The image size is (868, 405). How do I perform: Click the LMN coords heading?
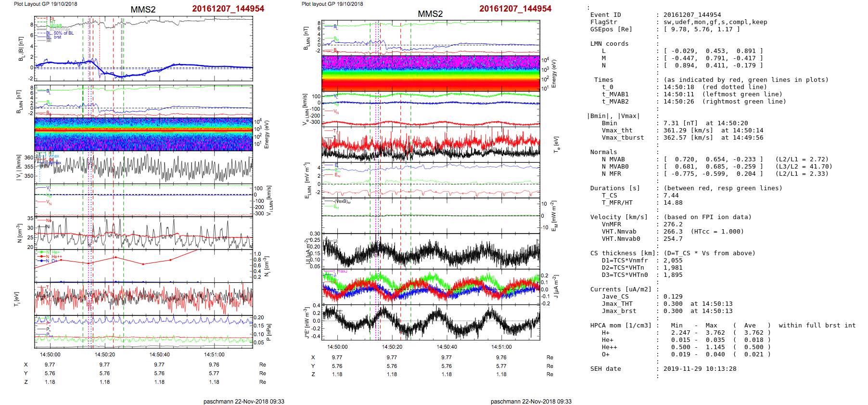[609, 44]
